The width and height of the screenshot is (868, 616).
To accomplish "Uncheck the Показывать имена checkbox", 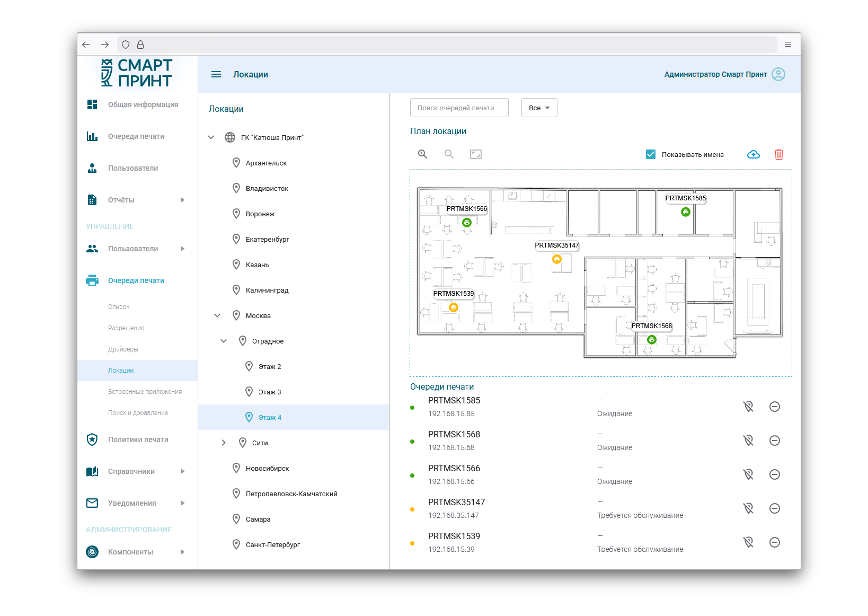I will point(651,154).
